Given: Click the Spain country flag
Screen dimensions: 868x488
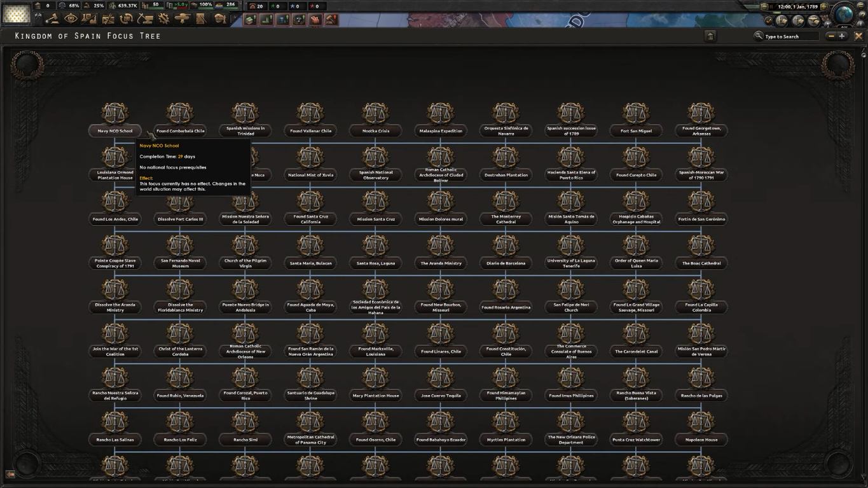Looking at the screenshot, I should 16,13.
